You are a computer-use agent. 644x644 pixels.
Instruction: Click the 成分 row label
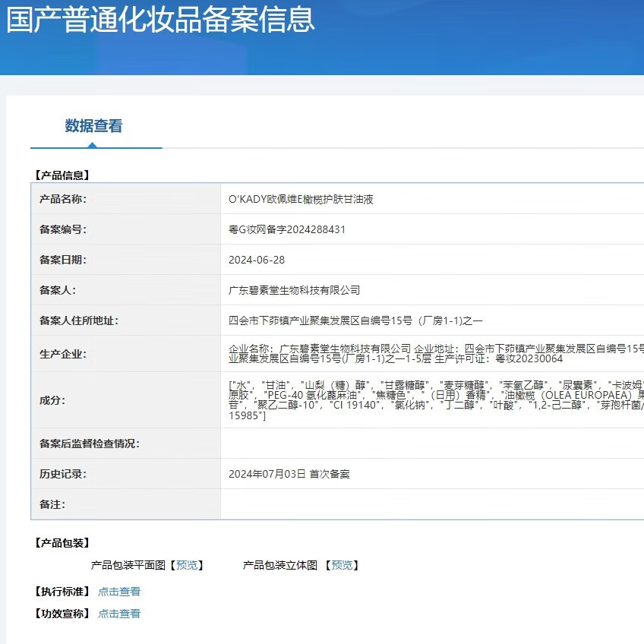coord(52,400)
